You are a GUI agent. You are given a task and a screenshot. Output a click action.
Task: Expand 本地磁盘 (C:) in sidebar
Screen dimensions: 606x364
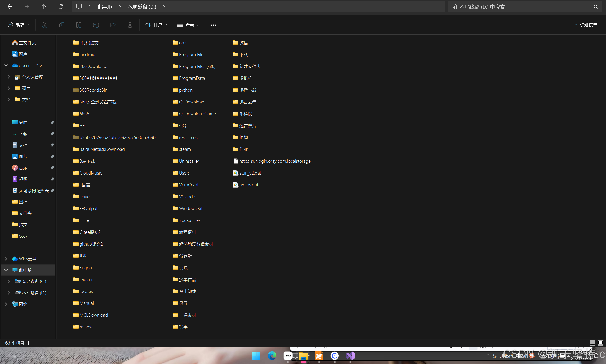pos(9,281)
